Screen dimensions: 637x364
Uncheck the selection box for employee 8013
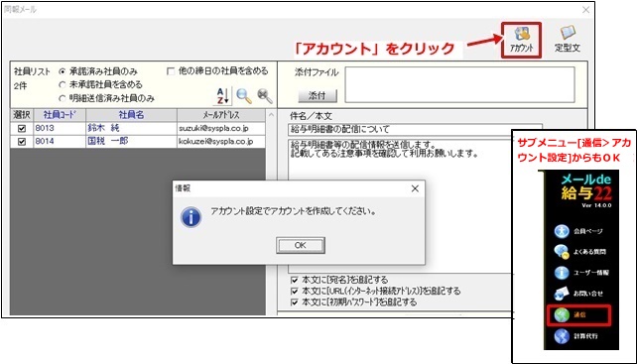click(x=22, y=128)
